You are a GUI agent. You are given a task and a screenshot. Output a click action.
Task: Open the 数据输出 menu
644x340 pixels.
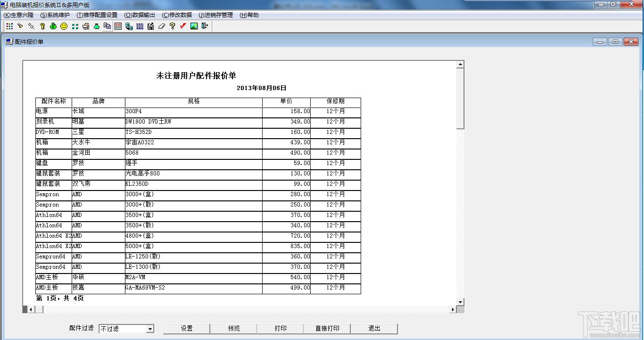[x=140, y=15]
